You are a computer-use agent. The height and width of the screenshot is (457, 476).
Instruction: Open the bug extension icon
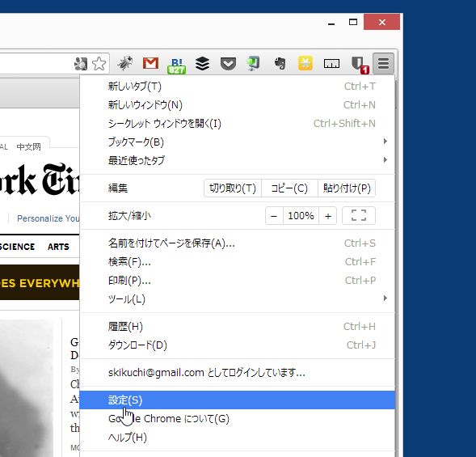point(125,63)
